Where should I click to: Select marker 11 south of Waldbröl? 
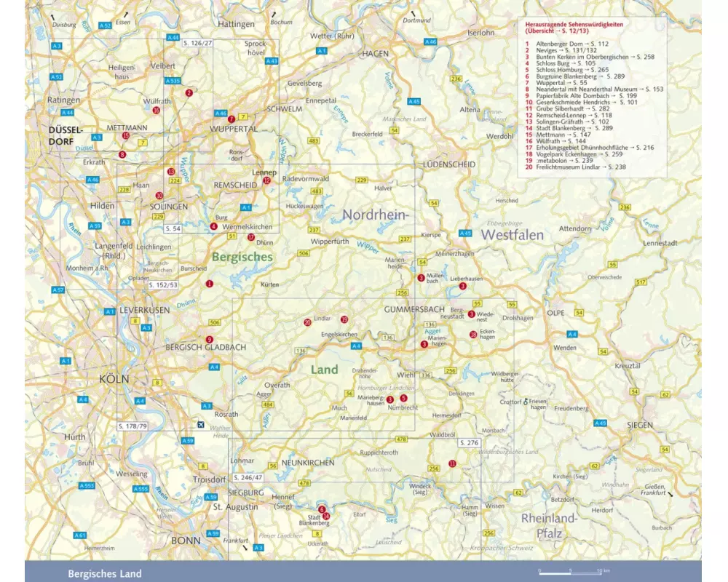click(x=452, y=464)
